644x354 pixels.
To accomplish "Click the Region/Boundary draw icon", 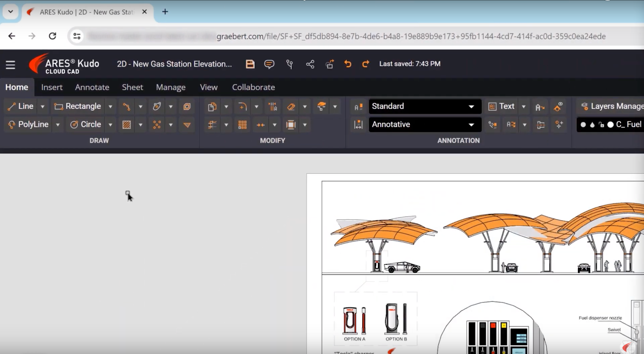I will click(x=187, y=107).
